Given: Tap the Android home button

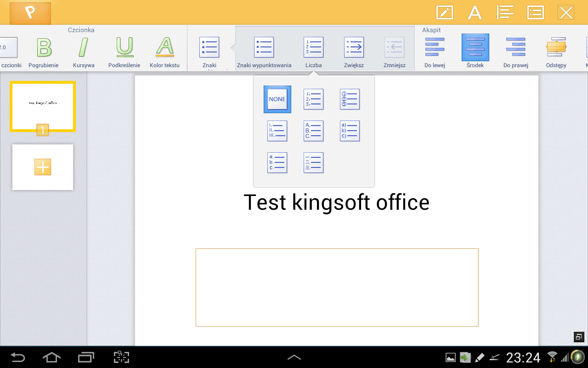Looking at the screenshot, I should [51, 357].
